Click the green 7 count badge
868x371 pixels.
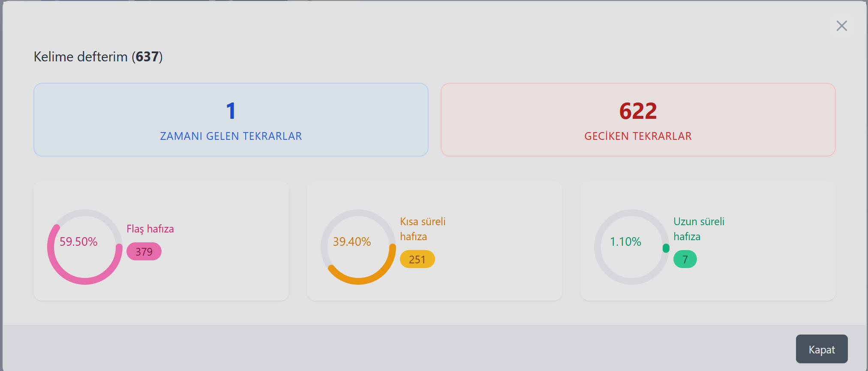click(x=685, y=259)
